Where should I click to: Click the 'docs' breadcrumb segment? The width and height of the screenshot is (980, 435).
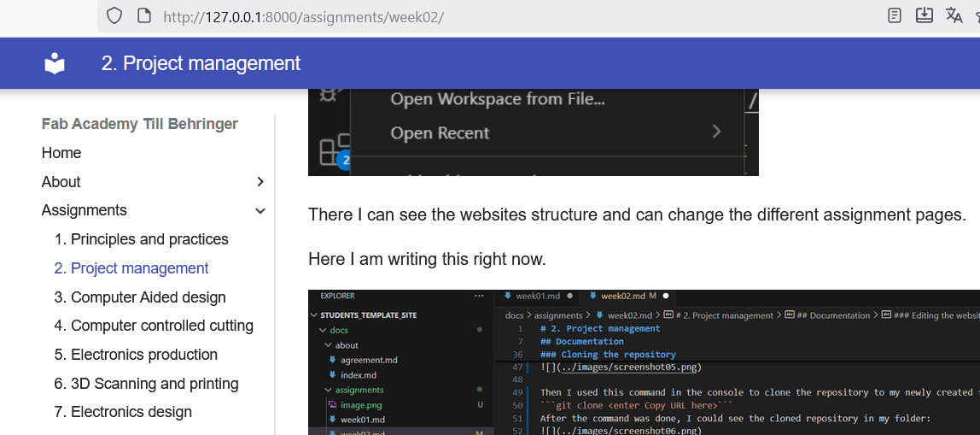coord(514,315)
